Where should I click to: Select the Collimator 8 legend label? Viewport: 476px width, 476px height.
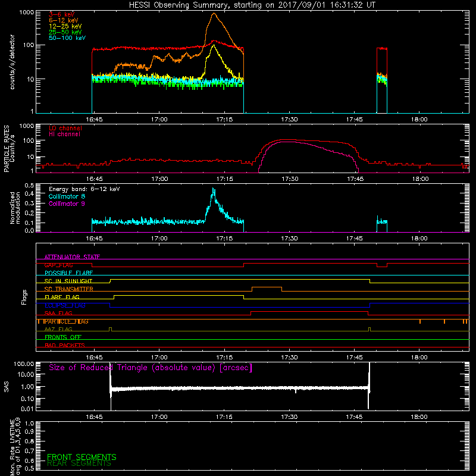point(67,196)
